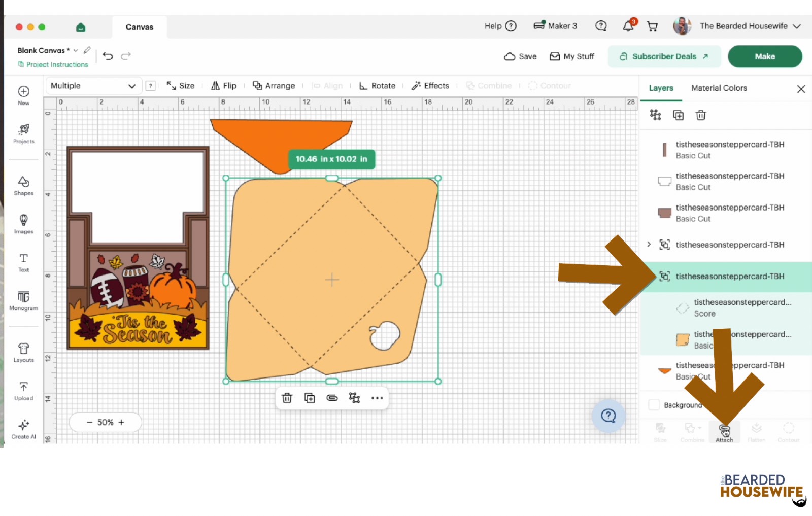Click the orange envelope liner shape
The height and width of the screenshot is (516, 812).
[281, 146]
